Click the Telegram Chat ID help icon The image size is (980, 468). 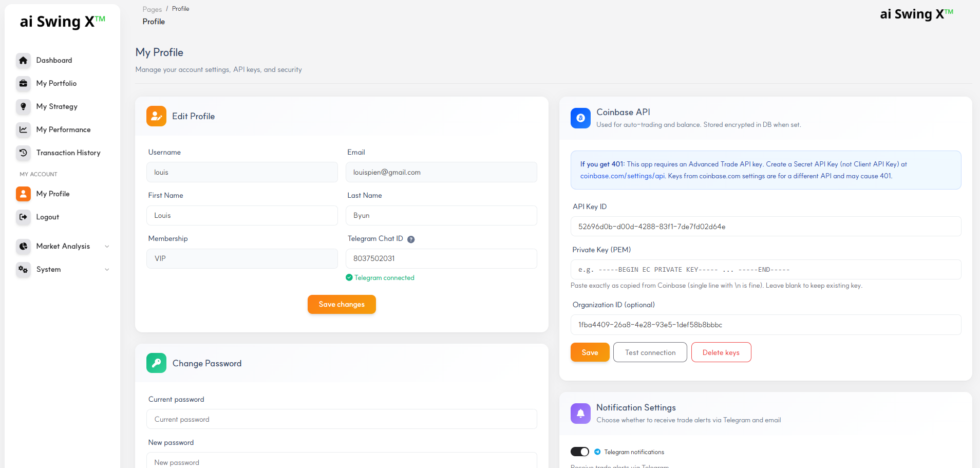pyautogui.click(x=411, y=238)
